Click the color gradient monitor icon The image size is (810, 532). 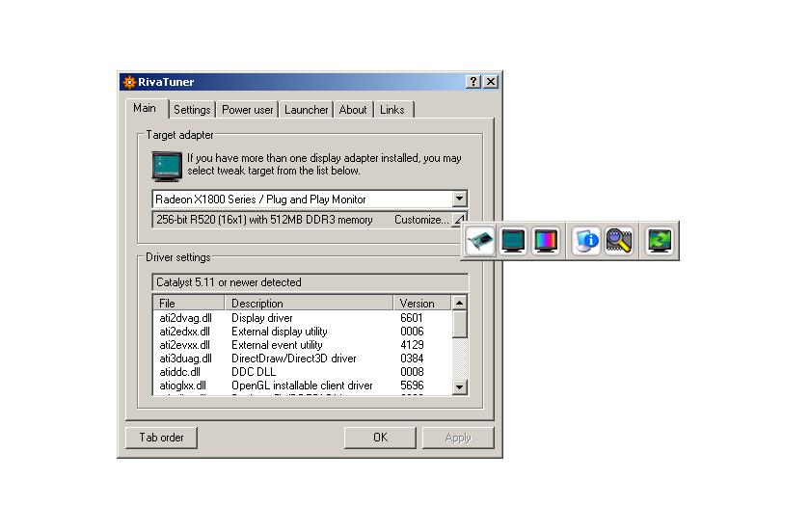pyautogui.click(x=546, y=241)
